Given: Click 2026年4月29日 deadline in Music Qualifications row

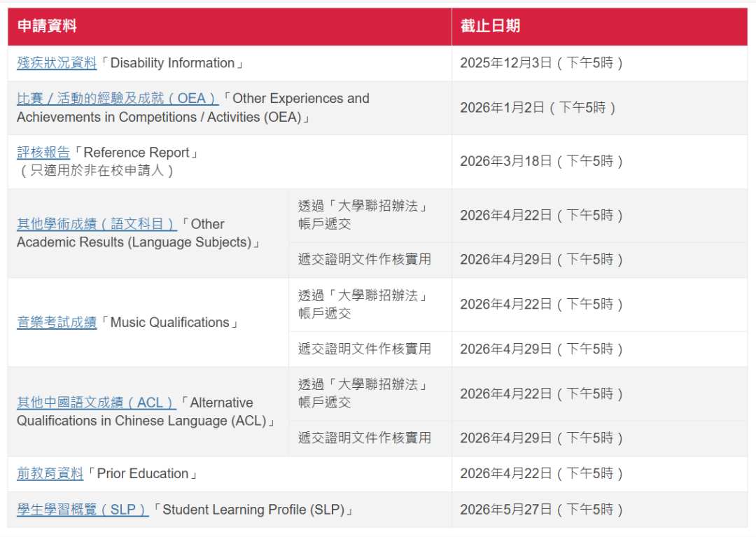Looking at the screenshot, I should coord(542,349).
